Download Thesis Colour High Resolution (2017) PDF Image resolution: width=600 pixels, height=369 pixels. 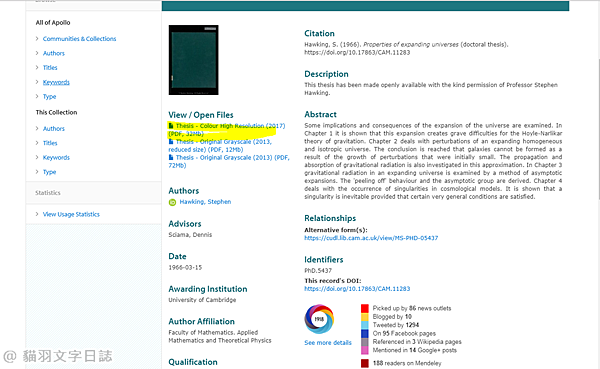click(x=227, y=130)
